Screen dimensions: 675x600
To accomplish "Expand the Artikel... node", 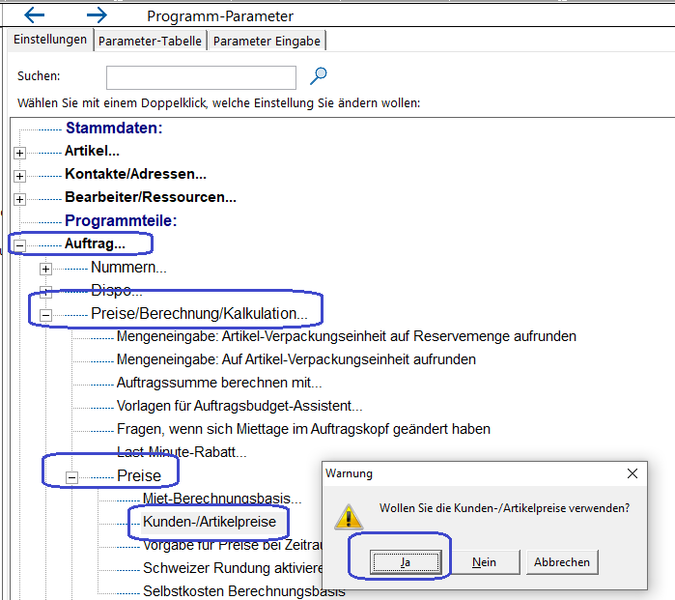I will point(19,153).
